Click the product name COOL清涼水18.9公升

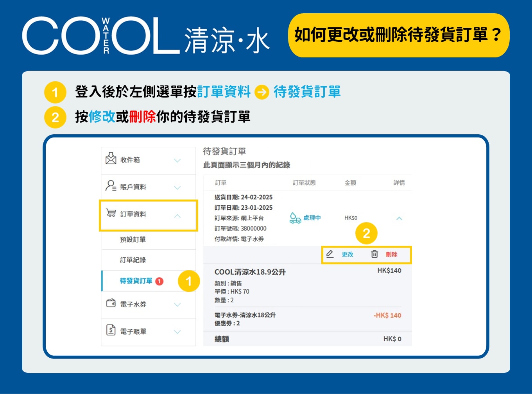[x=250, y=272]
